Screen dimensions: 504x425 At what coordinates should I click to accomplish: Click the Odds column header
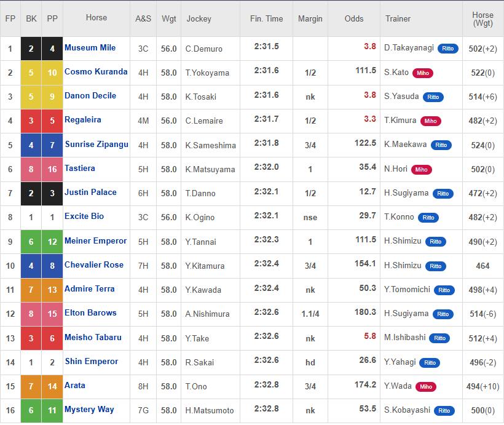pos(354,18)
